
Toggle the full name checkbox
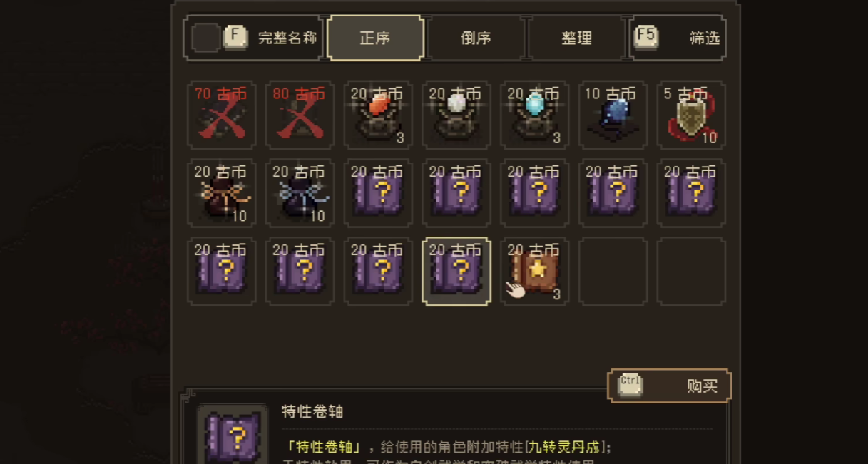click(x=206, y=38)
